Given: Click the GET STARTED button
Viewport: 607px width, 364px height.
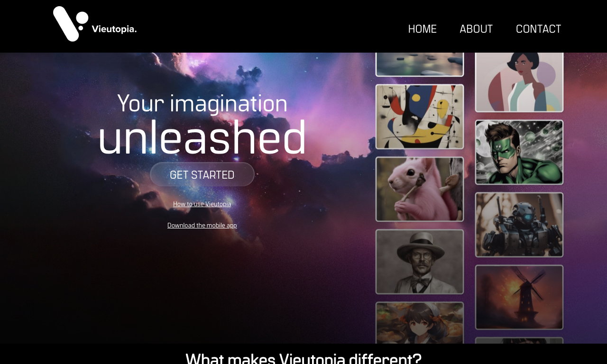Looking at the screenshot, I should pos(202,174).
